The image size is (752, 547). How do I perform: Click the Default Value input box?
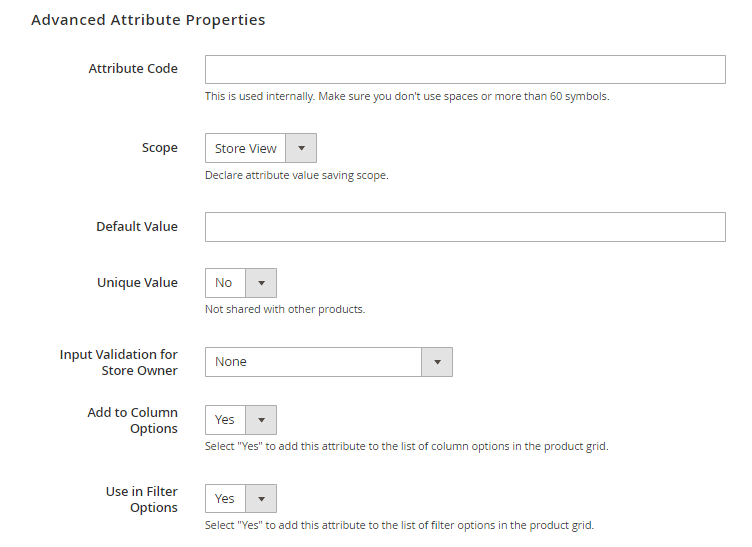465,227
